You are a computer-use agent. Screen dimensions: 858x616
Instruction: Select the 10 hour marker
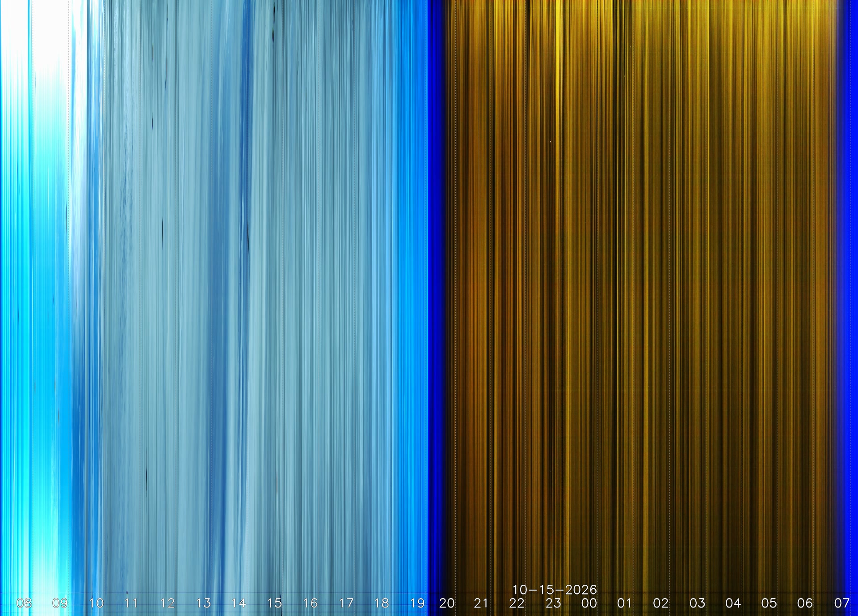pyautogui.click(x=96, y=603)
